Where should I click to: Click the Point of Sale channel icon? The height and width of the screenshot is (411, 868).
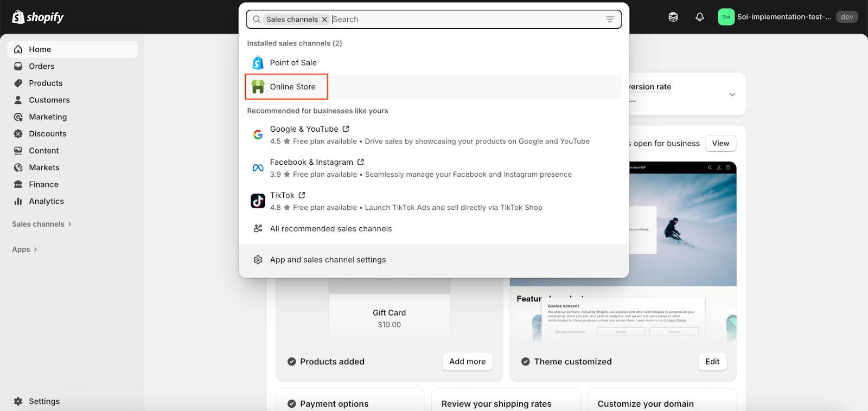[258, 63]
